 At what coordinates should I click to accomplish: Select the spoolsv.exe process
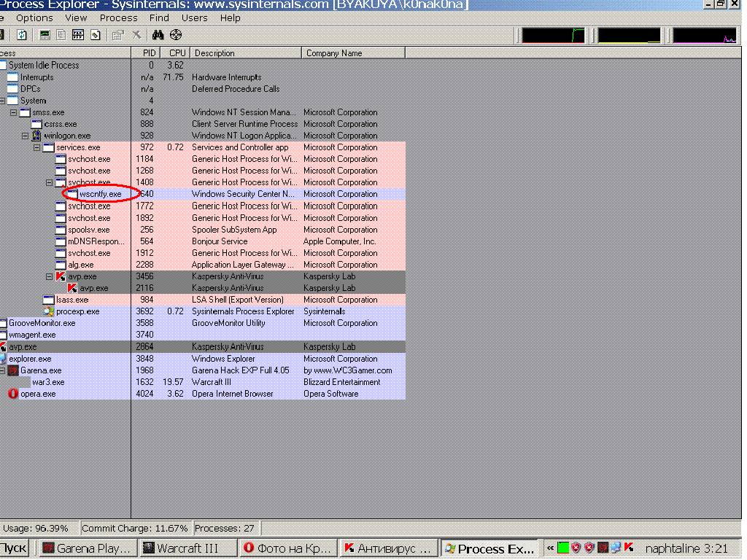point(88,230)
